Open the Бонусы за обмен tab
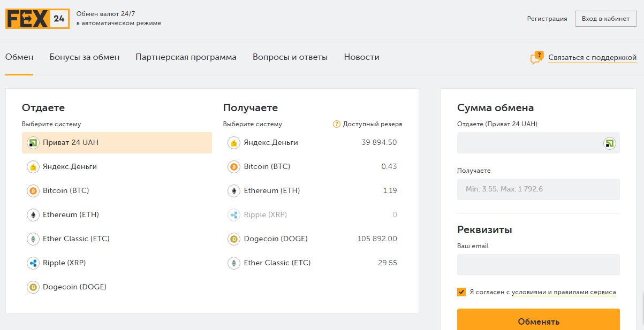 [85, 57]
